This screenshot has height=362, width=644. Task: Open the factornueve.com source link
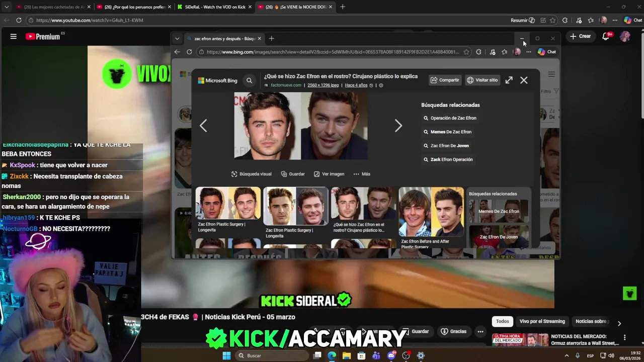click(x=286, y=85)
